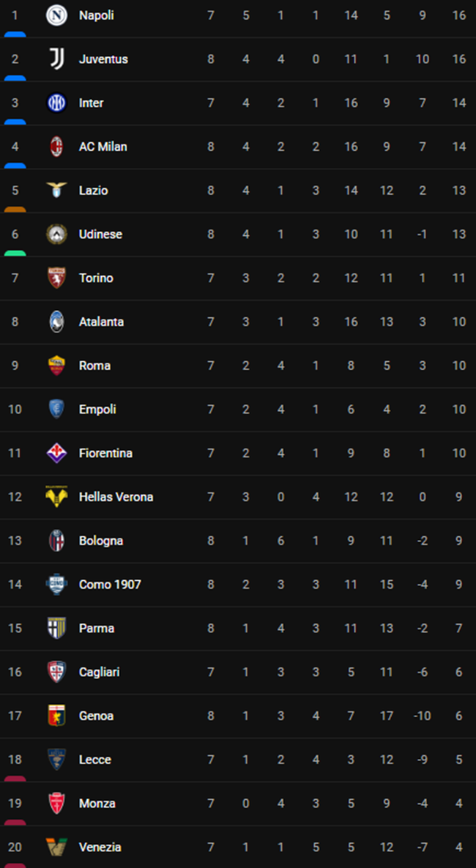Open the Udinese team page

tap(100, 234)
